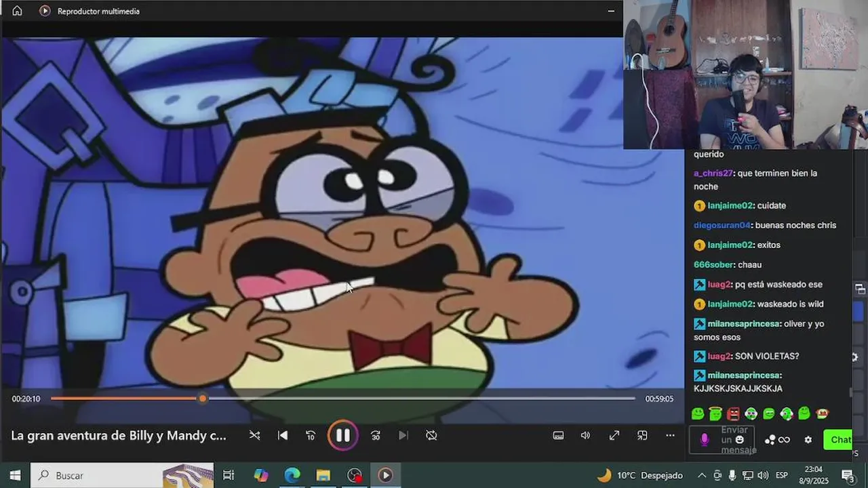Image resolution: width=868 pixels, height=488 pixels.
Task: Switch video to full screen
Action: (614, 435)
